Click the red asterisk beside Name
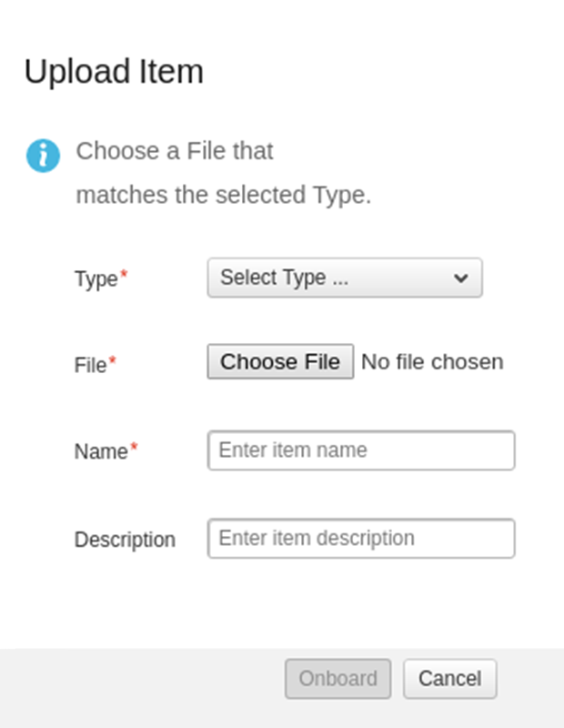 134,447
